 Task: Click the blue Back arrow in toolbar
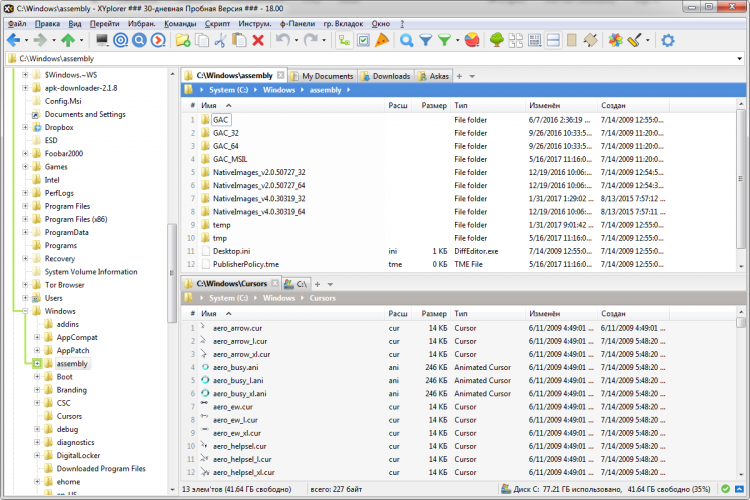click(x=13, y=40)
